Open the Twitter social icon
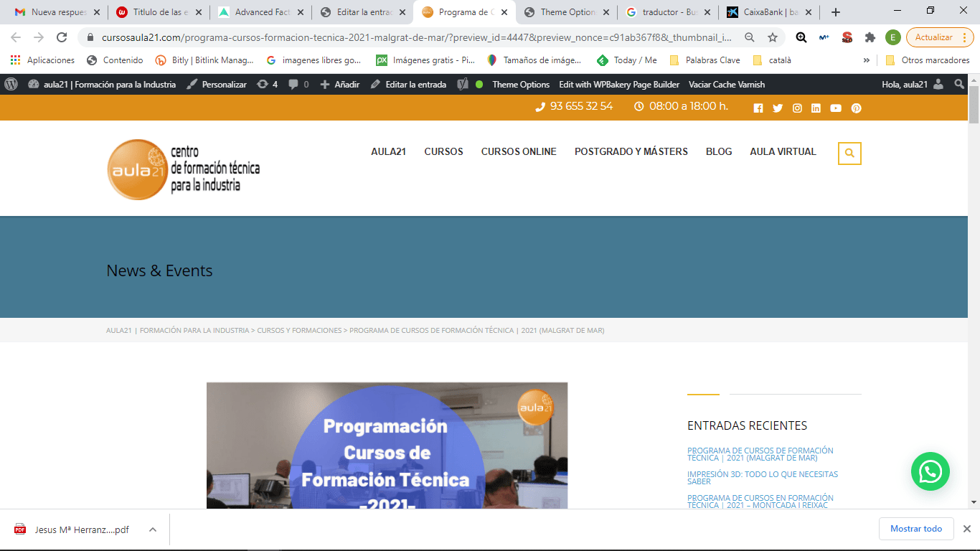The image size is (980, 551). click(x=778, y=108)
